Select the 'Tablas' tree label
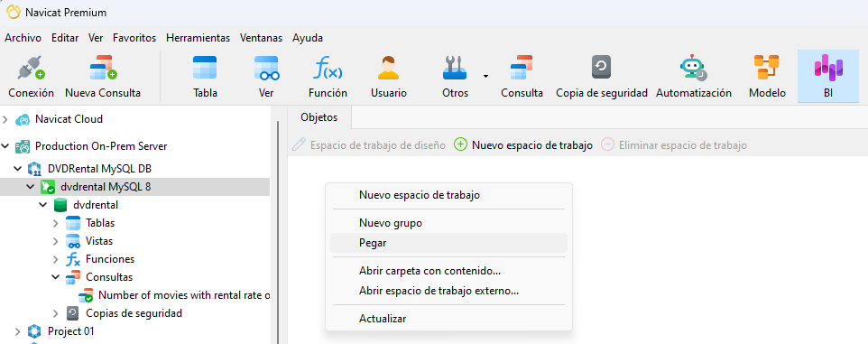This screenshot has width=868, height=344. [100, 223]
